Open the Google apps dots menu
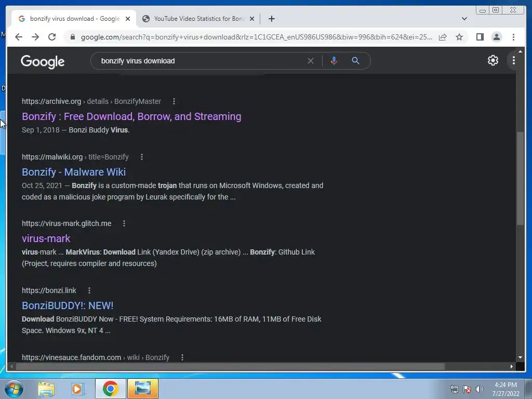This screenshot has height=399, width=532. [514, 60]
